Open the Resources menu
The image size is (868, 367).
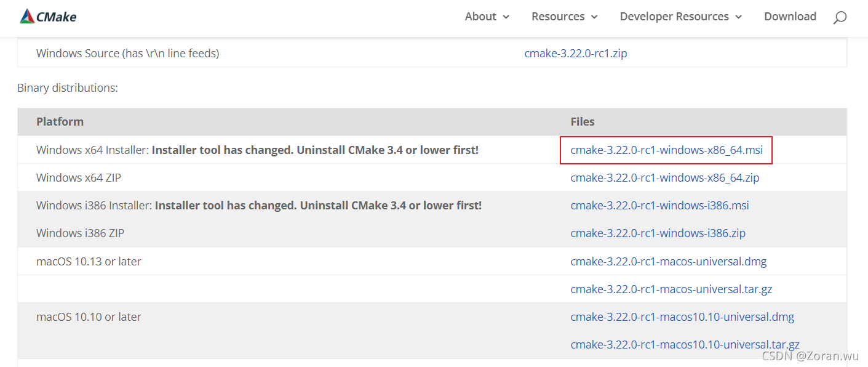click(558, 17)
